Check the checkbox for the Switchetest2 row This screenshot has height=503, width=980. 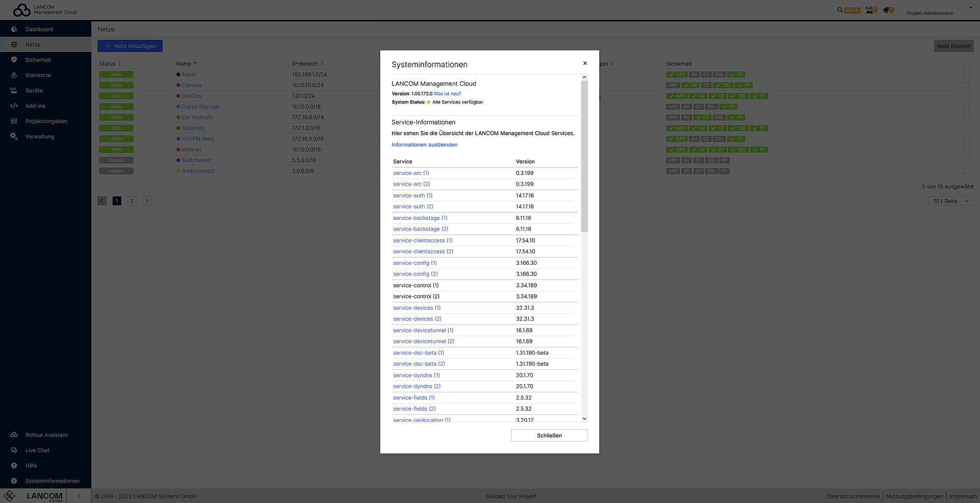[966, 171]
